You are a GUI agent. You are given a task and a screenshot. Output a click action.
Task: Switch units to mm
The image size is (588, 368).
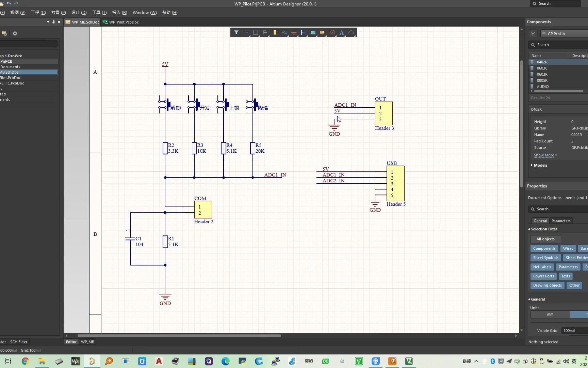550,315
